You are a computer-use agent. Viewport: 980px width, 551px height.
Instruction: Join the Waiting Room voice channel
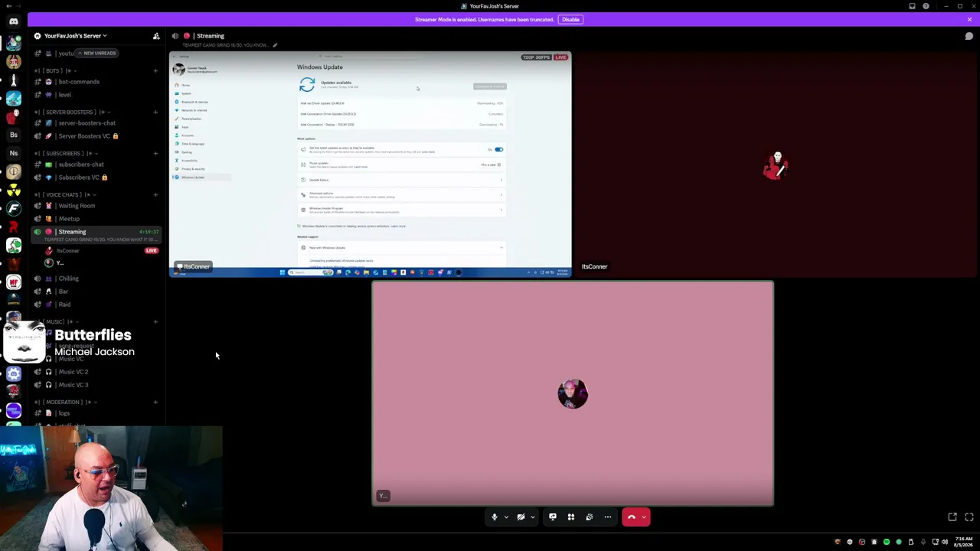[96, 206]
